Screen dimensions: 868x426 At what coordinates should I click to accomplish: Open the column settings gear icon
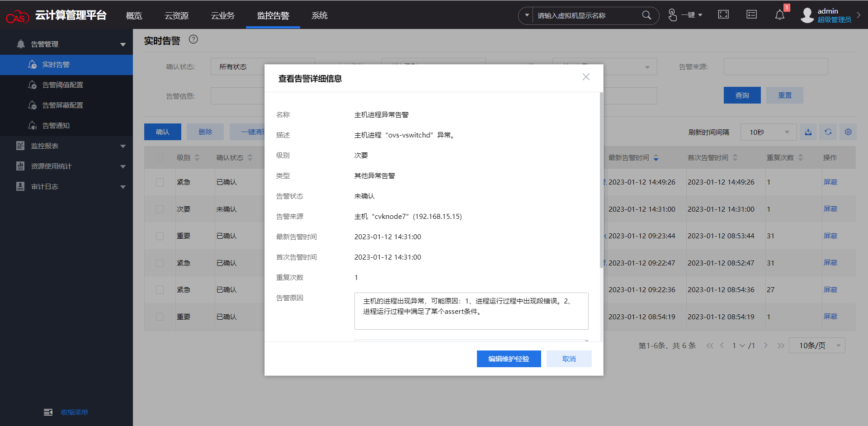pyautogui.click(x=848, y=132)
